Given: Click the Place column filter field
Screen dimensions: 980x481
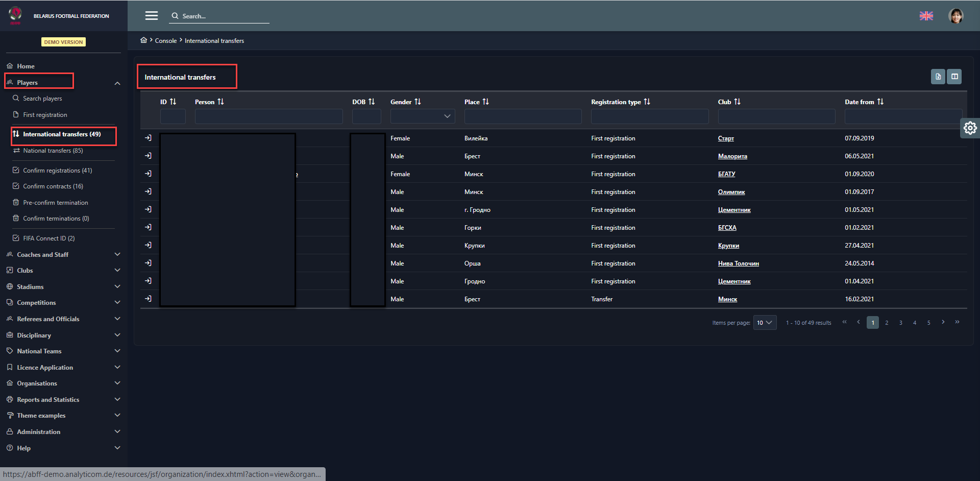Looking at the screenshot, I should pyautogui.click(x=523, y=116).
